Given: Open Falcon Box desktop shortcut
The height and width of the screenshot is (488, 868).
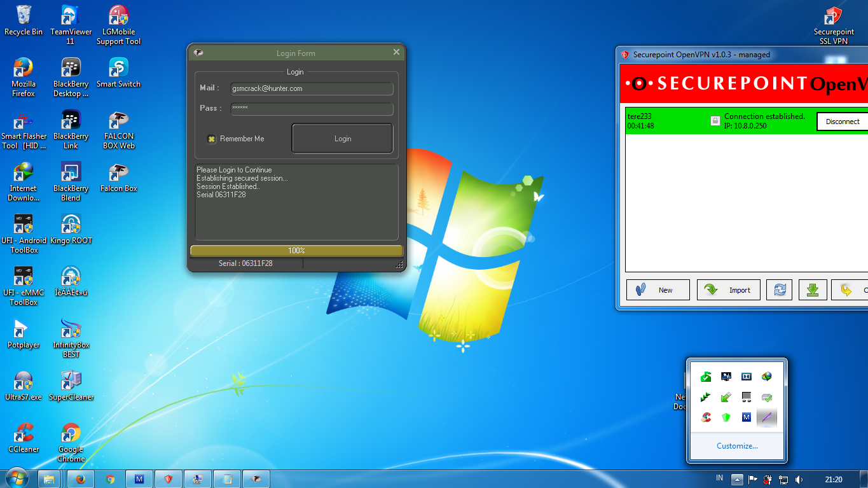Looking at the screenshot, I should pos(119,177).
